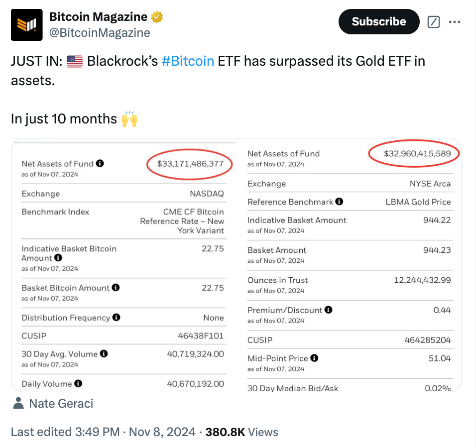Click info icon beside Premium/Discount

click(x=329, y=310)
